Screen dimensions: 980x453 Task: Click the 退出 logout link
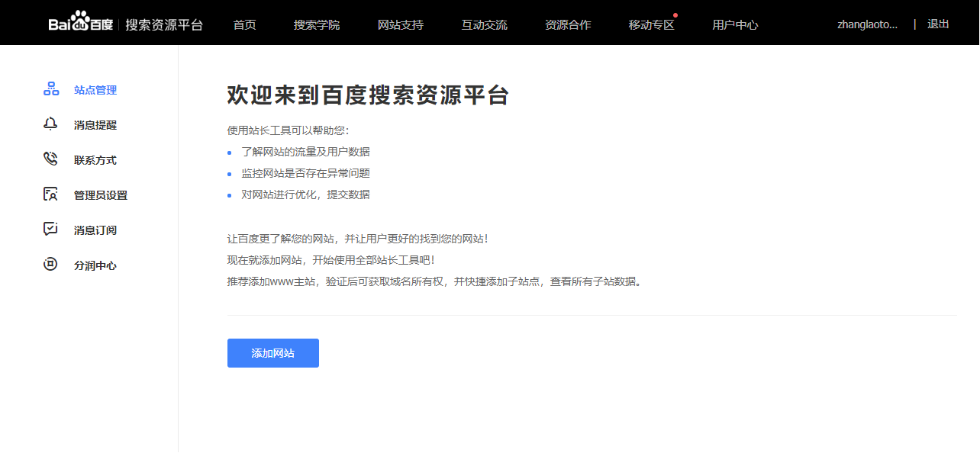click(x=938, y=24)
